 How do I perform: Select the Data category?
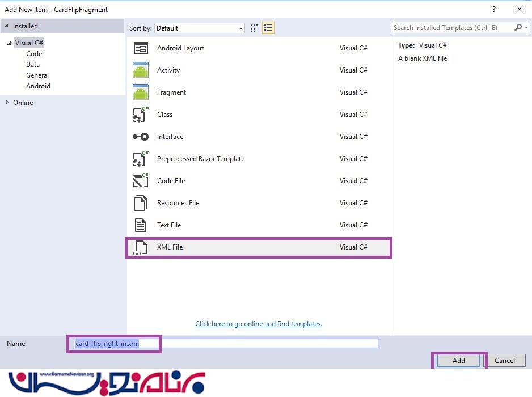click(33, 65)
